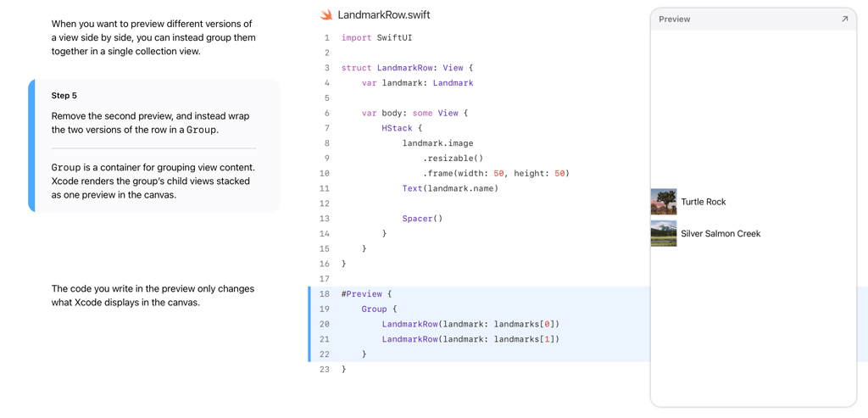This screenshot has width=868, height=418.
Task: Click the Silver Salmon Creek row label
Action: pos(720,233)
